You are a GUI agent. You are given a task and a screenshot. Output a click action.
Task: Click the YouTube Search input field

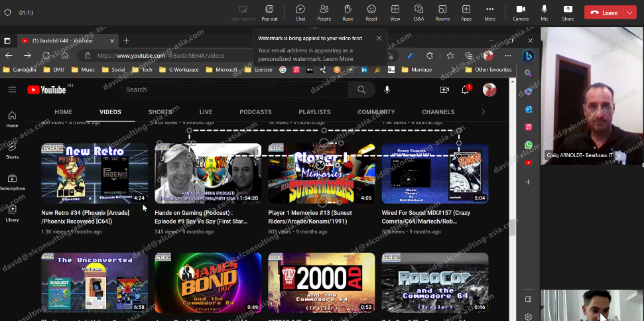[x=235, y=90]
